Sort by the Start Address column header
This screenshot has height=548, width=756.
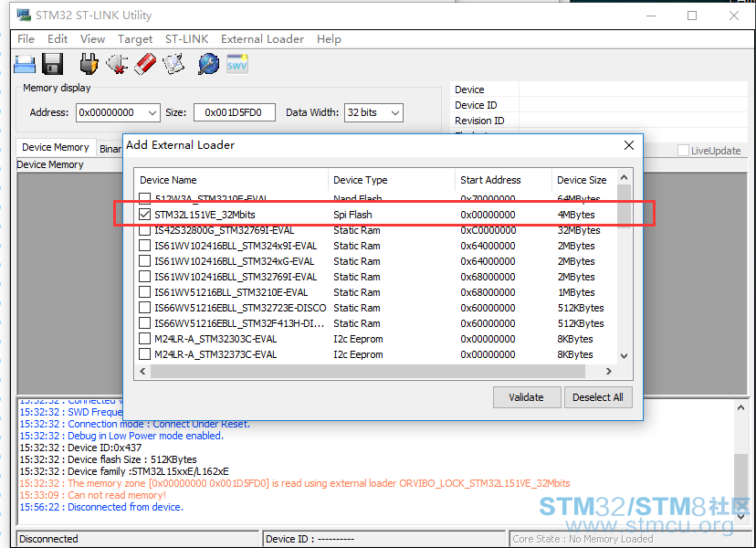click(503, 180)
